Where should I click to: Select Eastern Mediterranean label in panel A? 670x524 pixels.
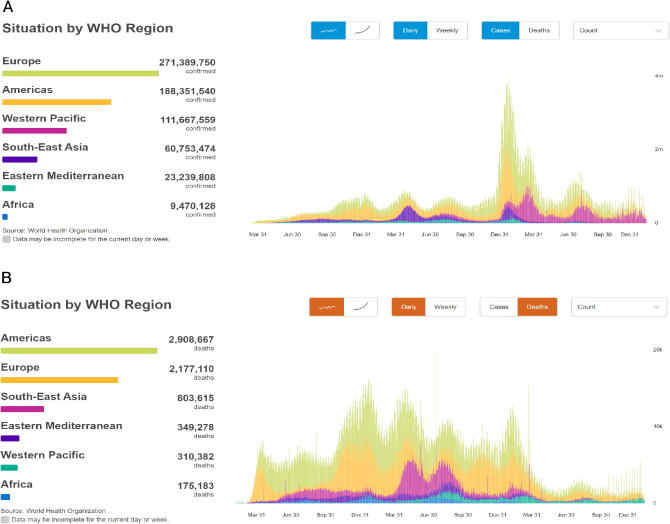pyautogui.click(x=63, y=176)
